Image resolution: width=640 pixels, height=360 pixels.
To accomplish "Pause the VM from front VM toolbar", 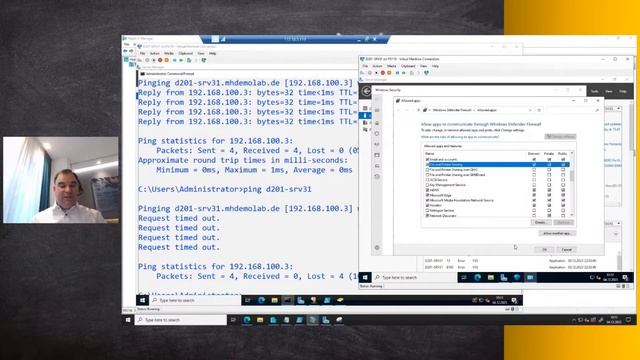I will (398, 73).
